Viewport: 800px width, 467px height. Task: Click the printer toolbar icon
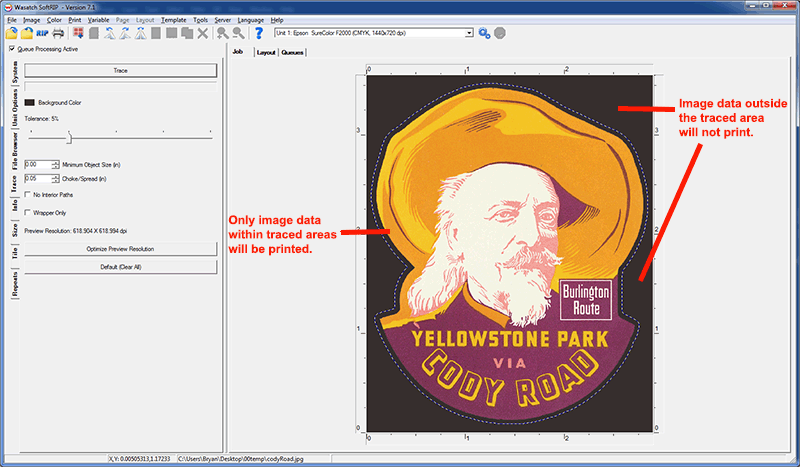tap(58, 33)
